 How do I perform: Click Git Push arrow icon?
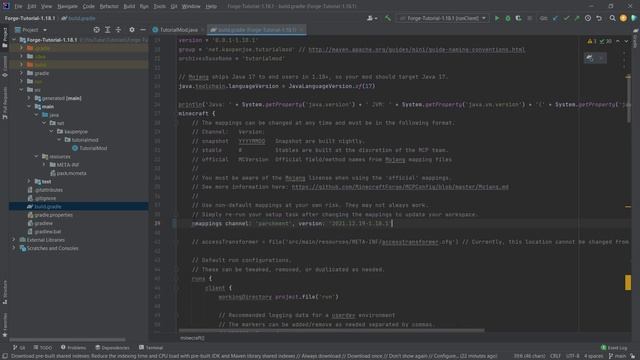coord(577,18)
